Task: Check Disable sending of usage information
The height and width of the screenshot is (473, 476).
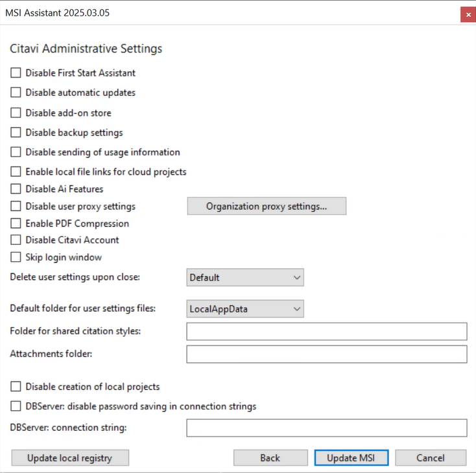Action: point(16,152)
